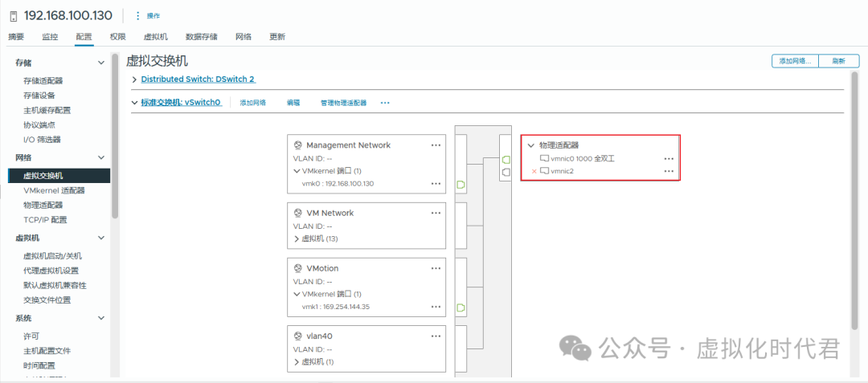Click the 刷新 button
This screenshot has height=383, width=868.
click(x=838, y=61)
